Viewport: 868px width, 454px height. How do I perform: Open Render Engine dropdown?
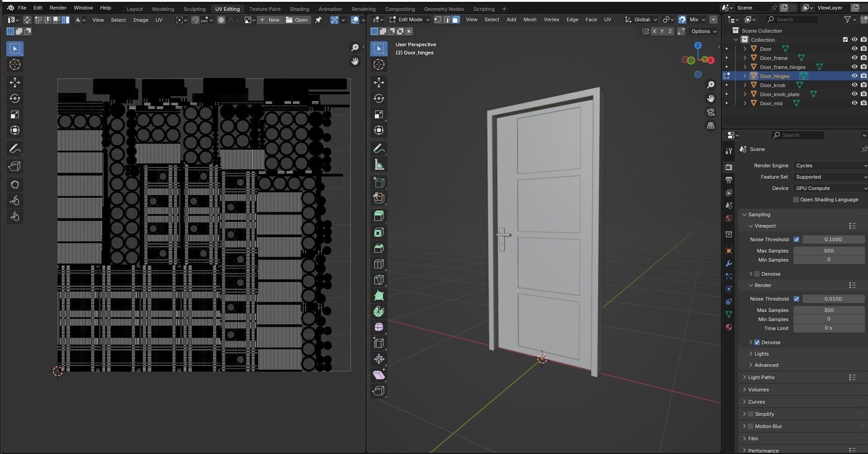click(x=830, y=166)
